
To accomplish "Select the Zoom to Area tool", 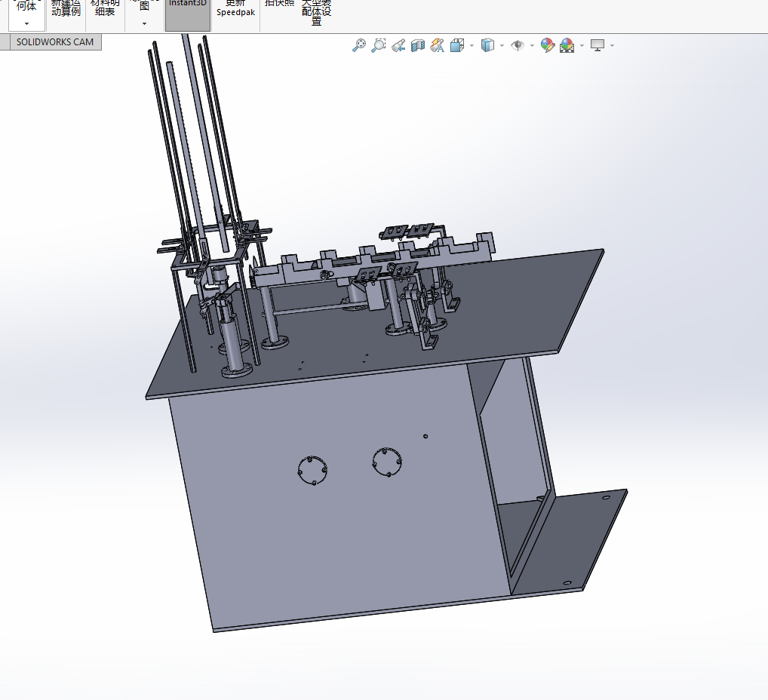I will point(379,45).
